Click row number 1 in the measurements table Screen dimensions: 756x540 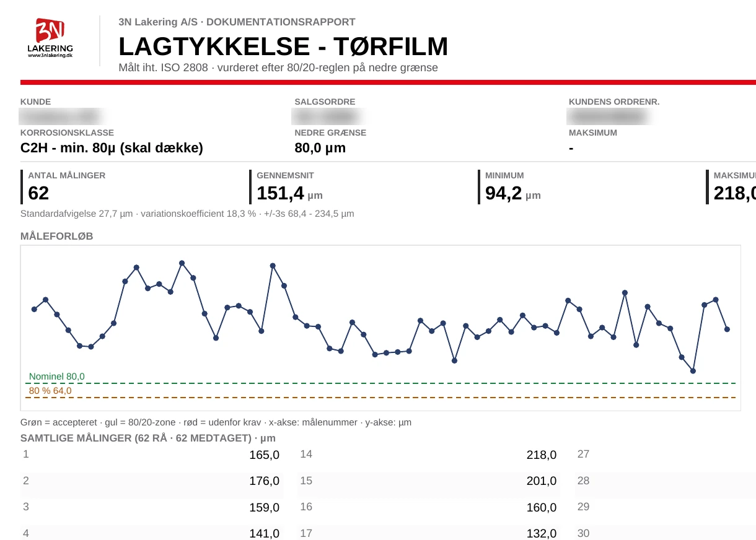pyautogui.click(x=26, y=454)
